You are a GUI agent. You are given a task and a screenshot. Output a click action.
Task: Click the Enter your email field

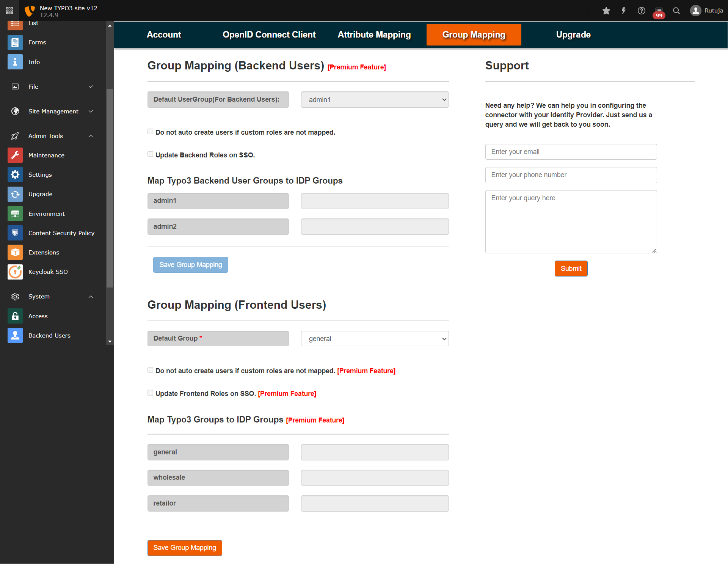[571, 152]
